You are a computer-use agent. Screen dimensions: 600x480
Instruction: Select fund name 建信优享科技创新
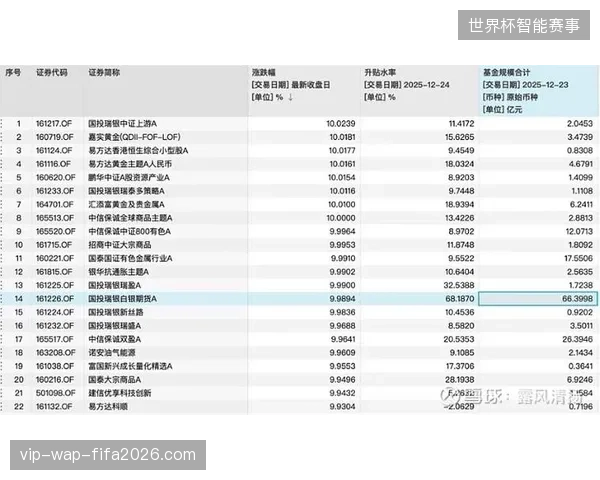point(119,393)
